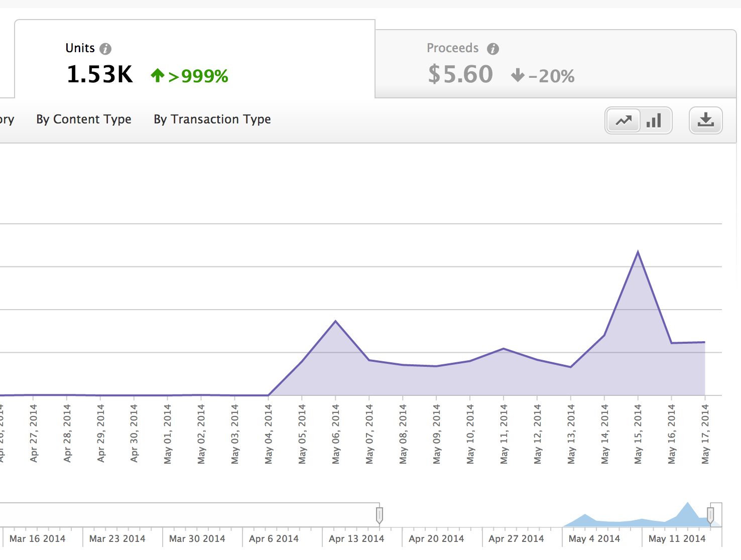This screenshot has height=560, width=741.
Task: Click the left range slider handle
Action: (380, 515)
